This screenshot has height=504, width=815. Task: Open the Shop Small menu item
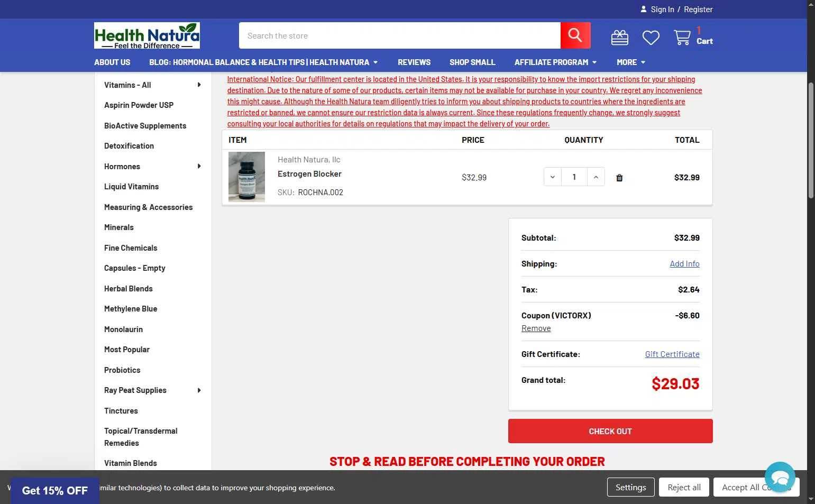click(472, 62)
